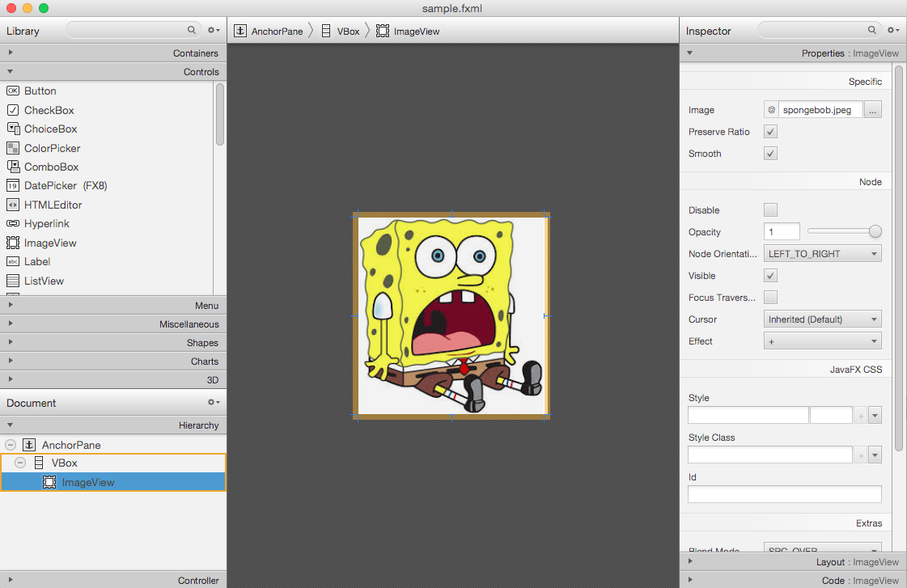Choose the ChoiceBox control icon
The width and height of the screenshot is (907, 588).
pos(13,129)
